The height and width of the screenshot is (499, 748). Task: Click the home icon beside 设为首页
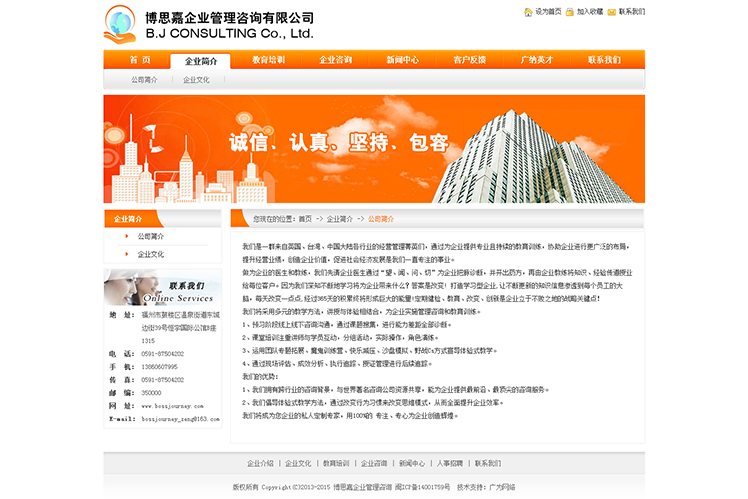pyautogui.click(x=529, y=12)
